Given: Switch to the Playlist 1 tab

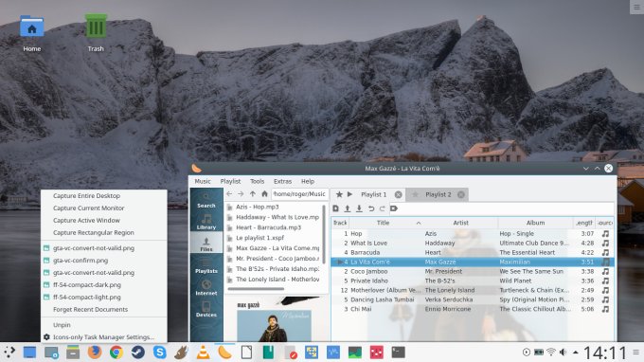Looking at the screenshot, I should pos(373,194).
